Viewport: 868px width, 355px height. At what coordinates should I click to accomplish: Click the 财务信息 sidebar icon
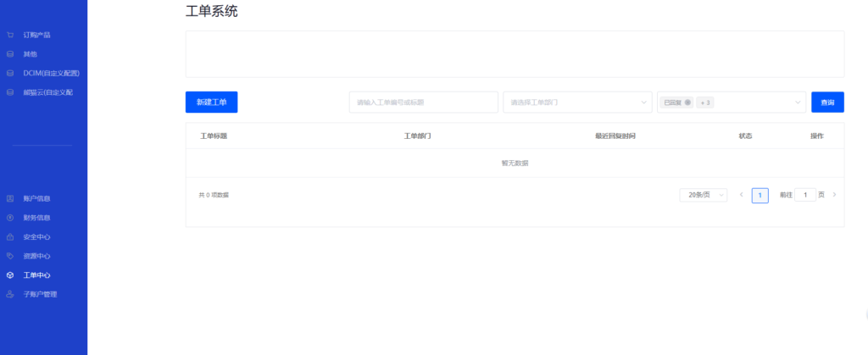pos(10,218)
